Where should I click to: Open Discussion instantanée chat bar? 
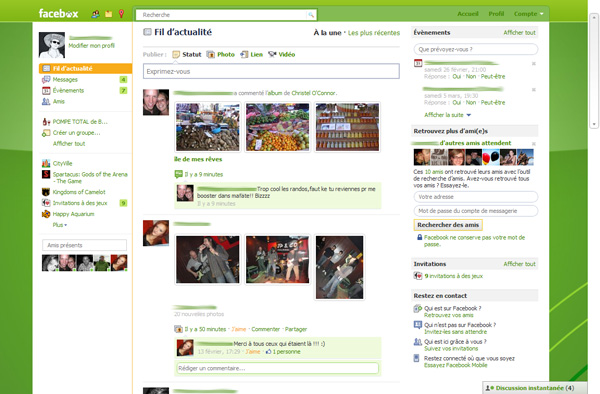[x=534, y=388]
